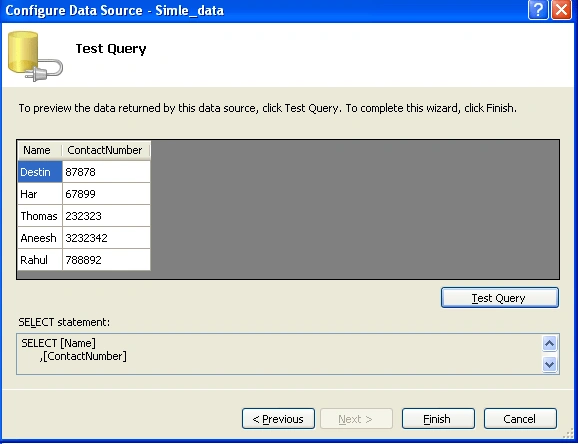Click the scroll up arrow in SELECT statement box

point(549,344)
